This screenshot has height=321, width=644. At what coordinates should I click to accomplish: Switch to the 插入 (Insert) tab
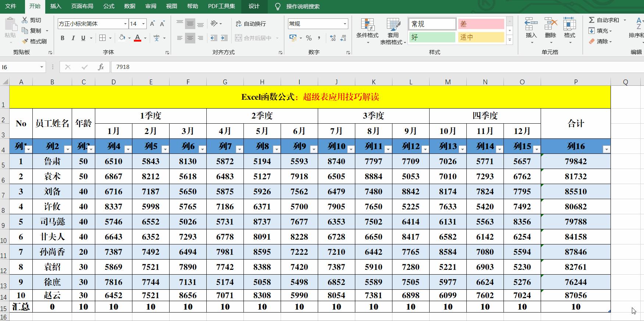click(56, 6)
